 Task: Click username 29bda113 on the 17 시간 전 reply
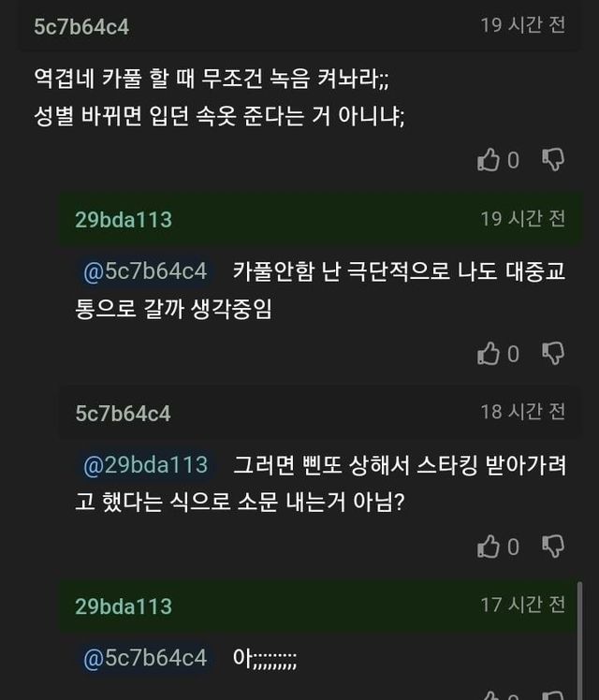[124, 605]
